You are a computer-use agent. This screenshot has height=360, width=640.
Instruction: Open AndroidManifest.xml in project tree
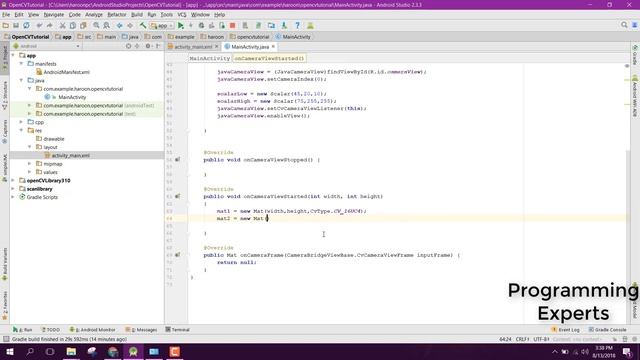pyautogui.click(x=66, y=72)
